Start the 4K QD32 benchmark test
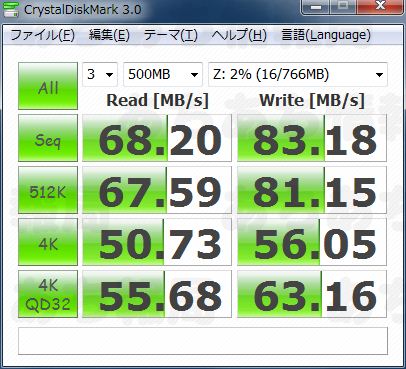This screenshot has height=369, width=406. tap(48, 294)
